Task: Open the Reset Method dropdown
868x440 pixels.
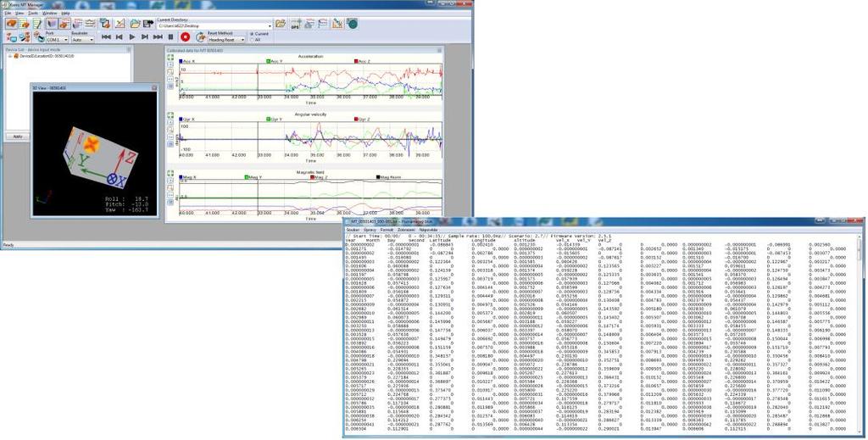Action: tap(226, 40)
